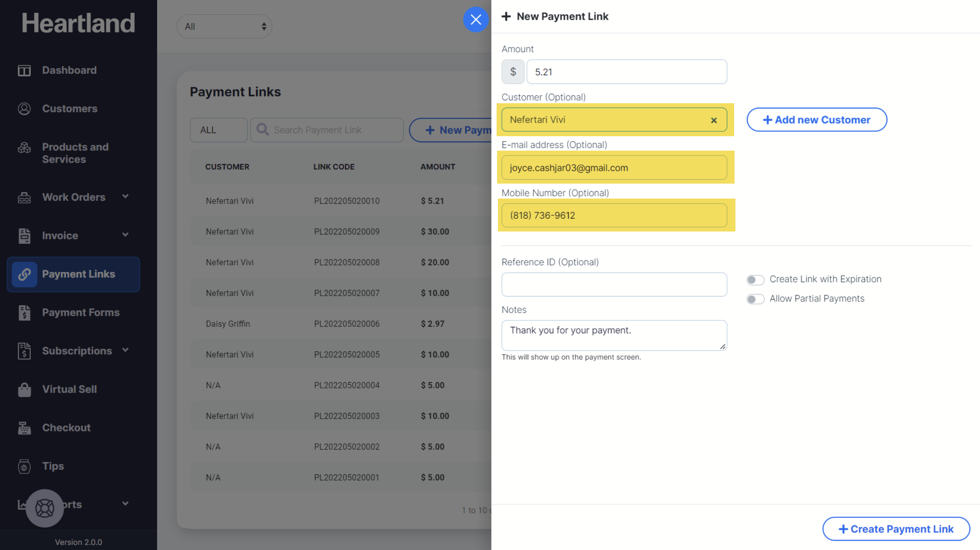Screen dimensions: 980x550
Task: Expand the Invoice submenu chevron
Action: pos(126,235)
